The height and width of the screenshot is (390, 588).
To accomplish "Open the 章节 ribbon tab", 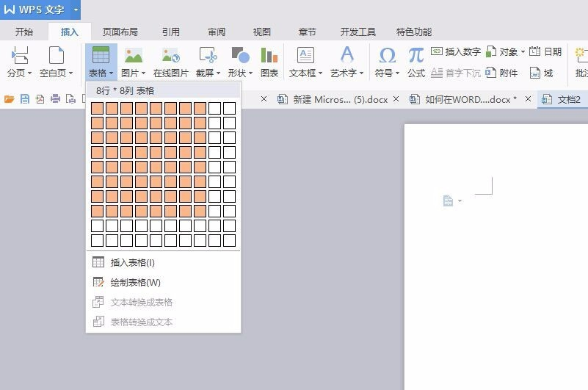I will click(x=307, y=32).
